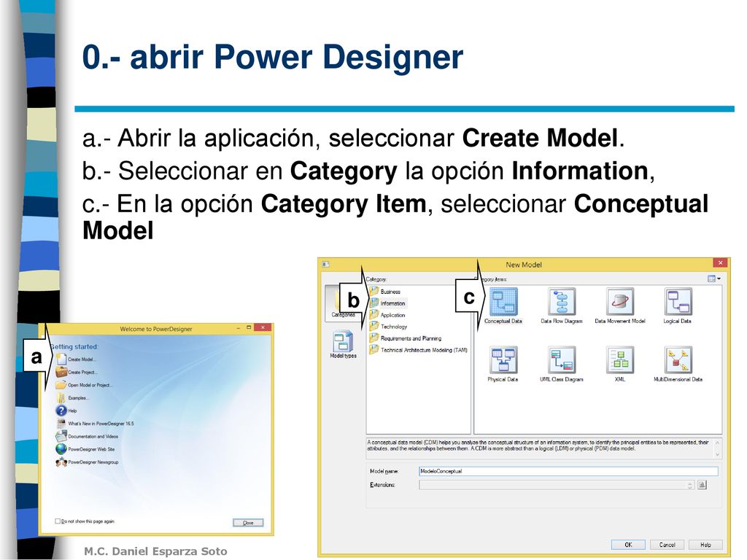
Task: Select the MultiDimensional Data icon
Action: coord(678,359)
